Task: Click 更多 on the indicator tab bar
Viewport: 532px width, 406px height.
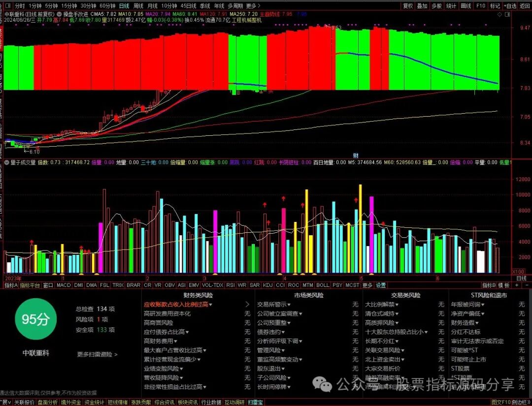Action: tap(367, 285)
